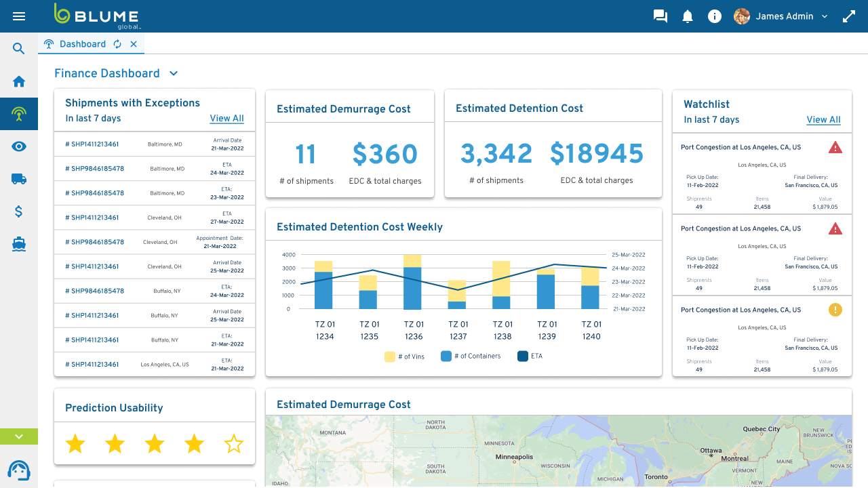868x488 pixels.
Task: Click the TZ 01 1234 chart bar
Action: pos(323,285)
